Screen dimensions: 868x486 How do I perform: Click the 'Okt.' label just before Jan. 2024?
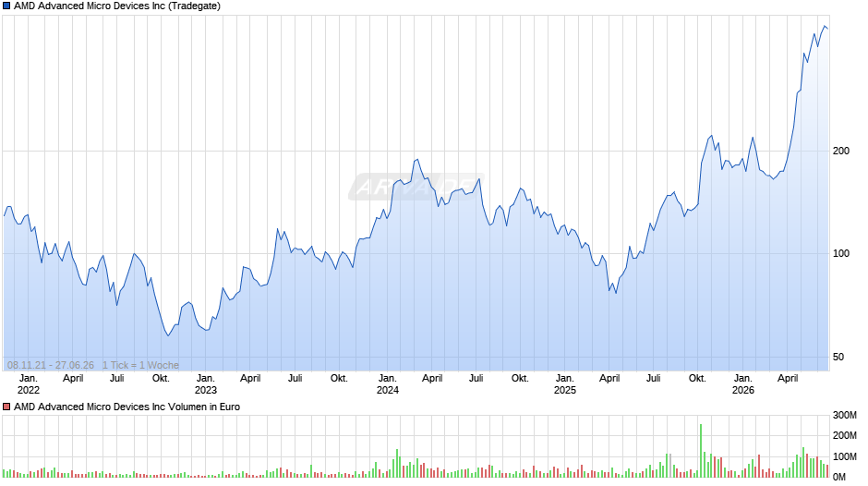pyautogui.click(x=339, y=379)
